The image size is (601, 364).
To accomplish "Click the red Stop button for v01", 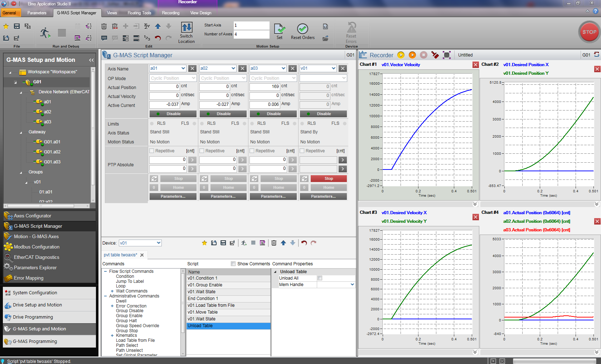I will tap(329, 178).
